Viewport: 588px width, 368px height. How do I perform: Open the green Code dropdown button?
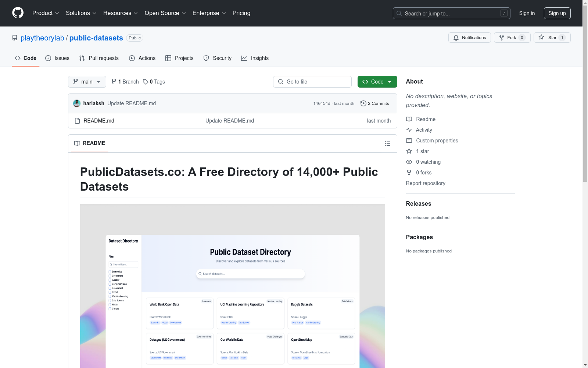377,82
